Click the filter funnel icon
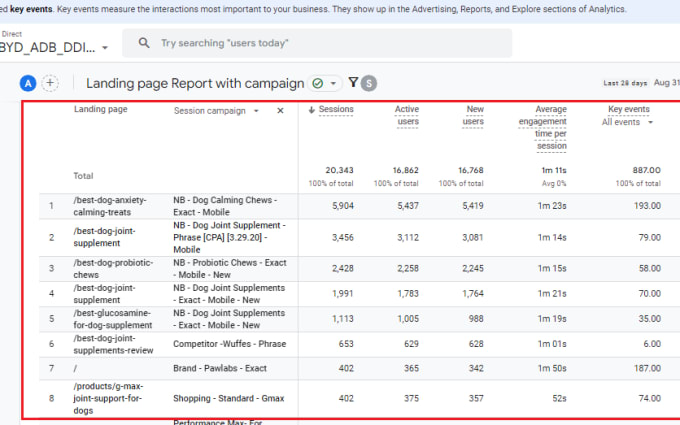Screen dimensions: 680x425 click(353, 82)
